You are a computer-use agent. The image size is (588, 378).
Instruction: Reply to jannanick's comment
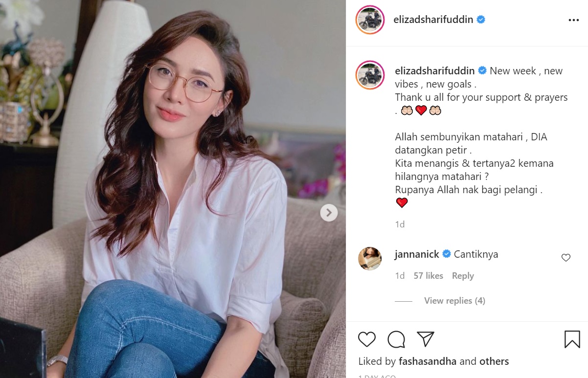click(x=463, y=276)
